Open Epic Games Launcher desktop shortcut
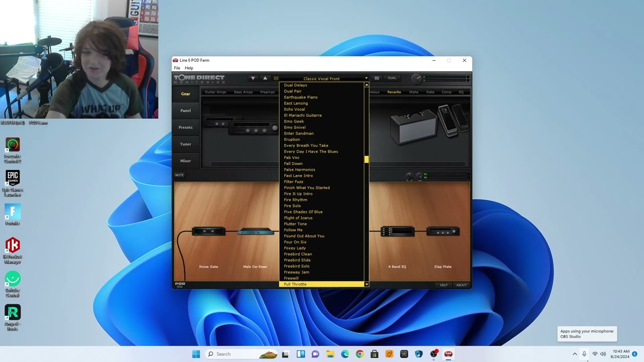Screen dimensions: 644x362 [x=13, y=184]
